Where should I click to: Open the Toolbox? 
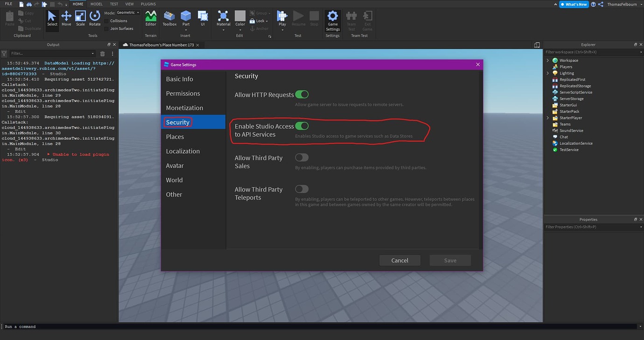click(x=169, y=19)
